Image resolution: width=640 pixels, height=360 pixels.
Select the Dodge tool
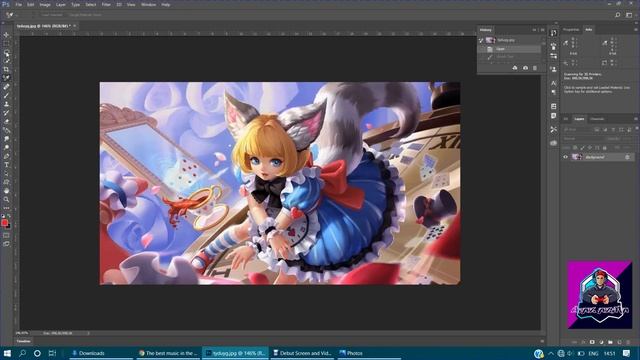(x=6, y=147)
